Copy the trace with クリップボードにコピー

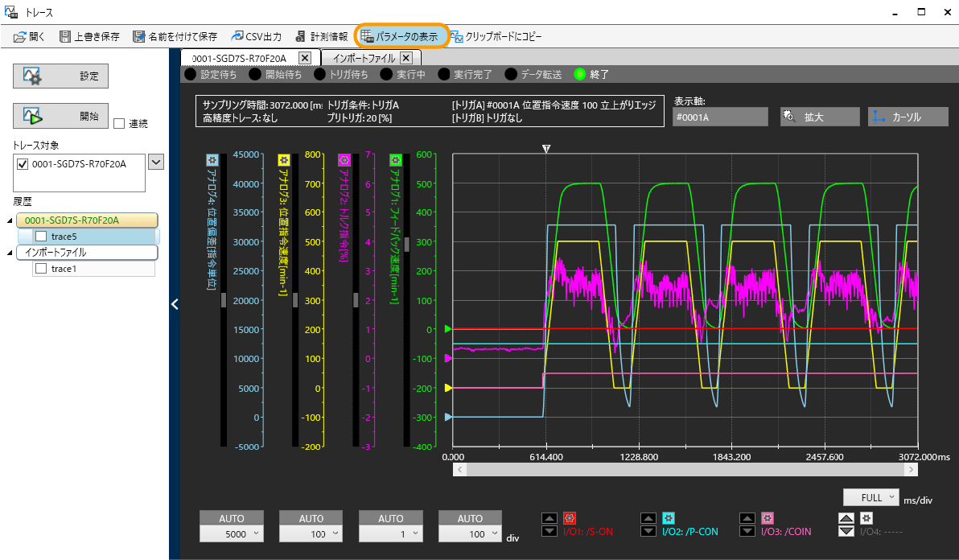pos(457,37)
